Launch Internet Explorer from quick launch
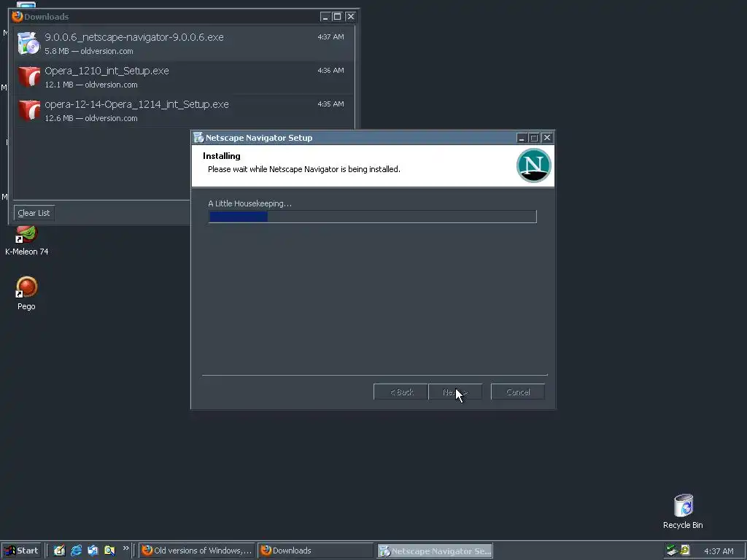This screenshot has height=560, width=747. [76, 551]
